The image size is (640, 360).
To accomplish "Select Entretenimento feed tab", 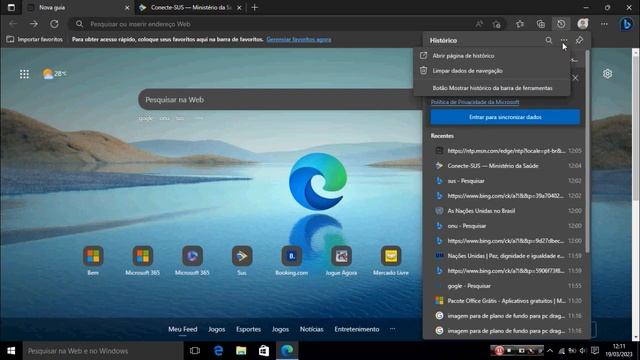I will coord(357,329).
